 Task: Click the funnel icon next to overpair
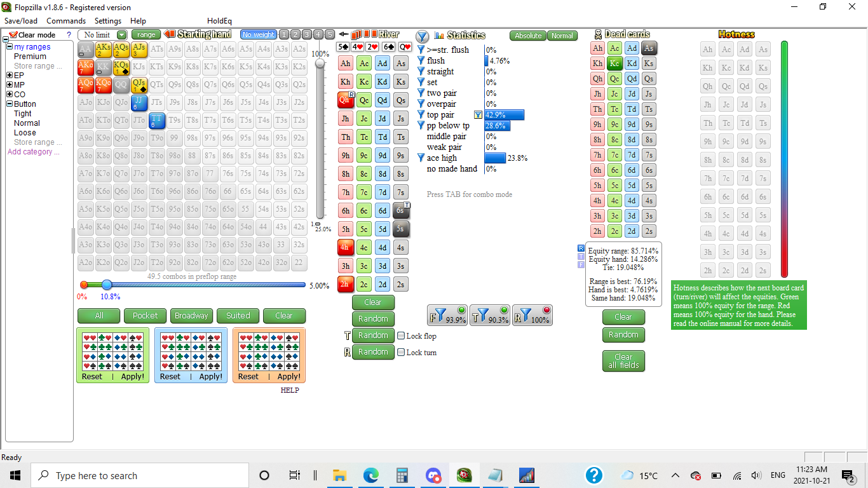421,104
